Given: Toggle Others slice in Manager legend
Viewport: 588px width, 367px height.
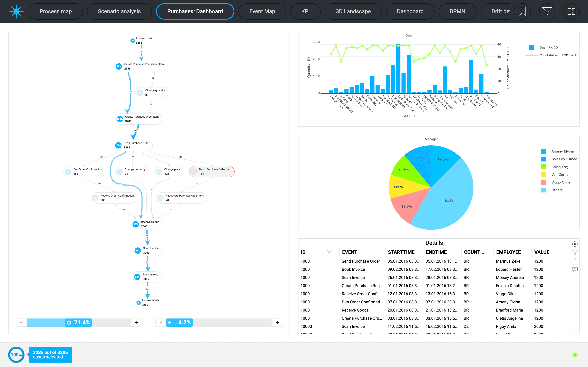Looking at the screenshot, I should click(557, 190).
